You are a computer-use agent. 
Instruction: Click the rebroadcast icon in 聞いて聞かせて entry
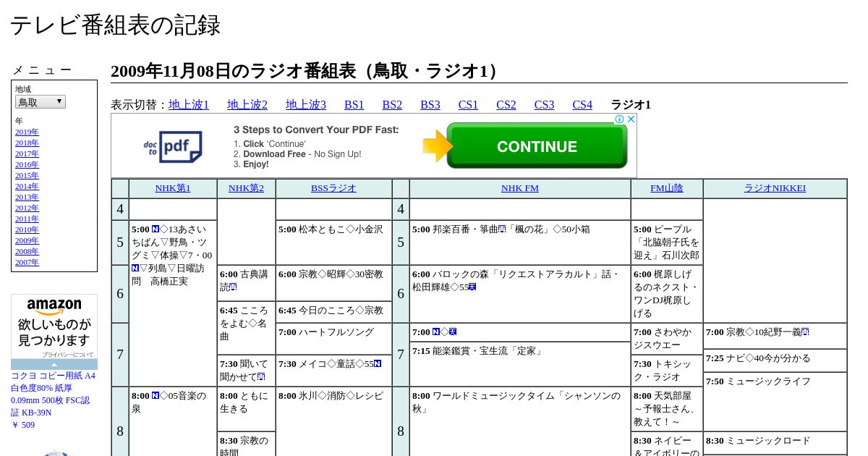[x=261, y=377]
